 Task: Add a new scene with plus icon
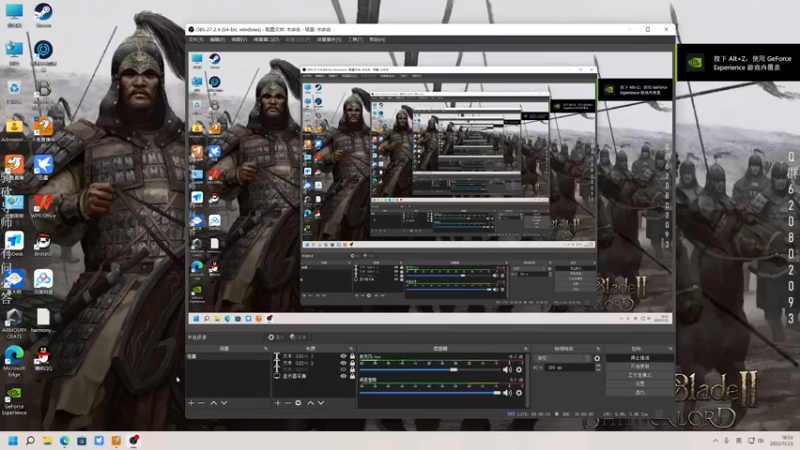pos(191,403)
